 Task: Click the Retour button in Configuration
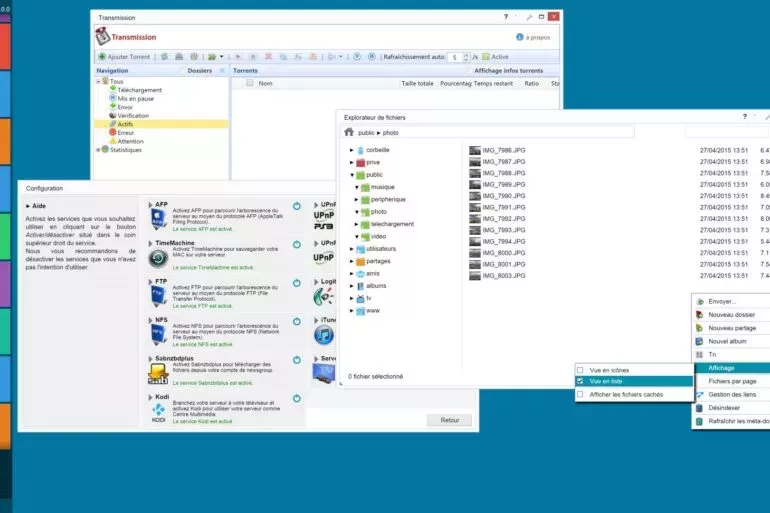pyautogui.click(x=449, y=420)
